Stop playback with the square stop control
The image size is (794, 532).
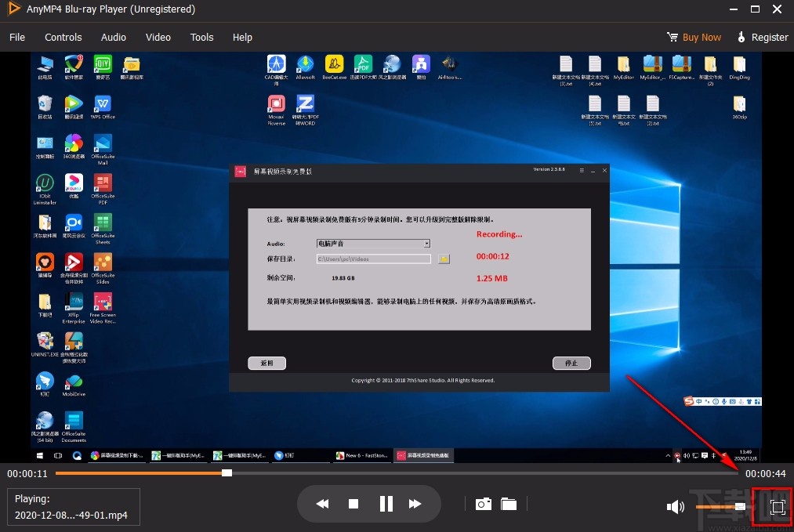click(353, 504)
